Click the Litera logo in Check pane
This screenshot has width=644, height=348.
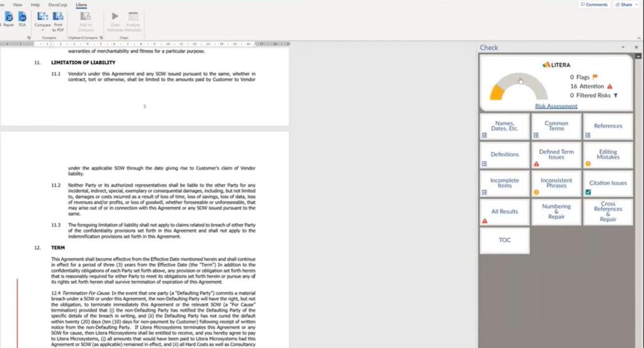pyautogui.click(x=556, y=65)
